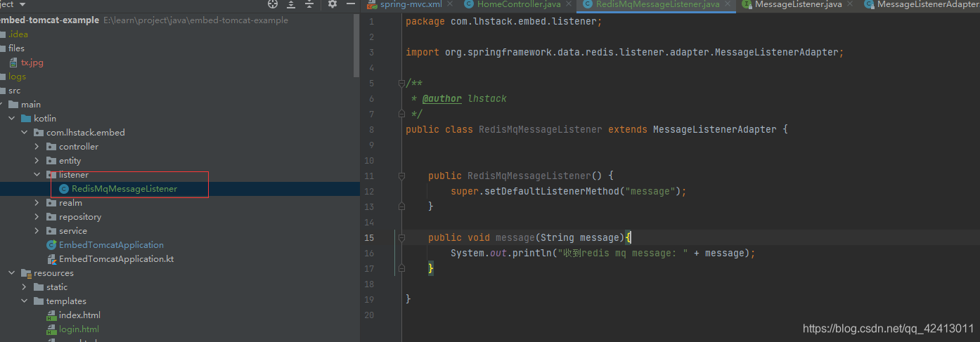Collapse the templates folder

[x=25, y=301]
